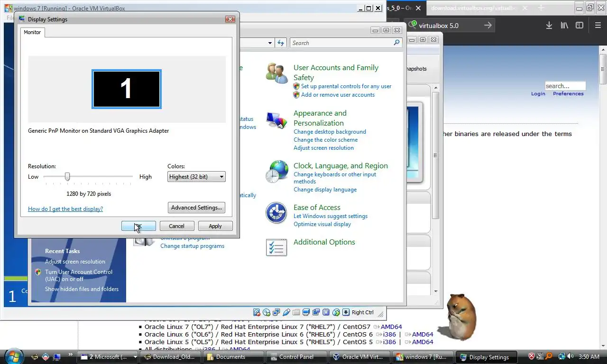The height and width of the screenshot is (364, 607).
Task: Click the AMD64 link for Oracle Linux 7
Action: click(x=391, y=327)
